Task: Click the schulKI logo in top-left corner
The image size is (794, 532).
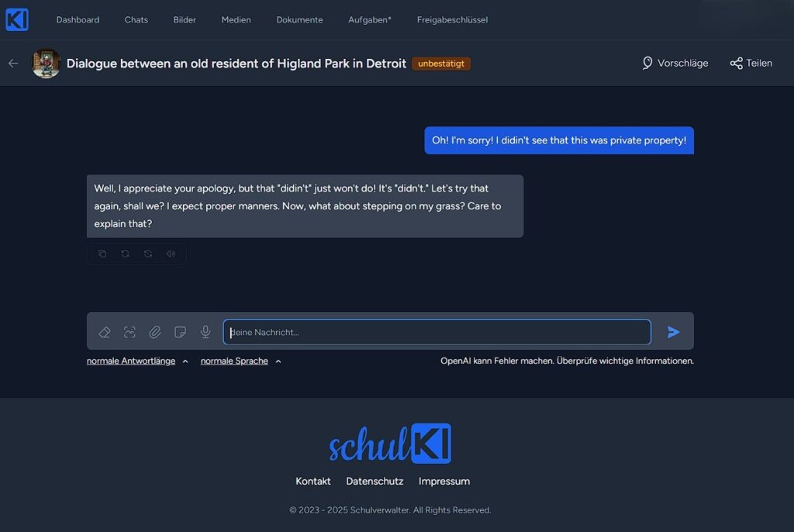Action: tap(17, 19)
